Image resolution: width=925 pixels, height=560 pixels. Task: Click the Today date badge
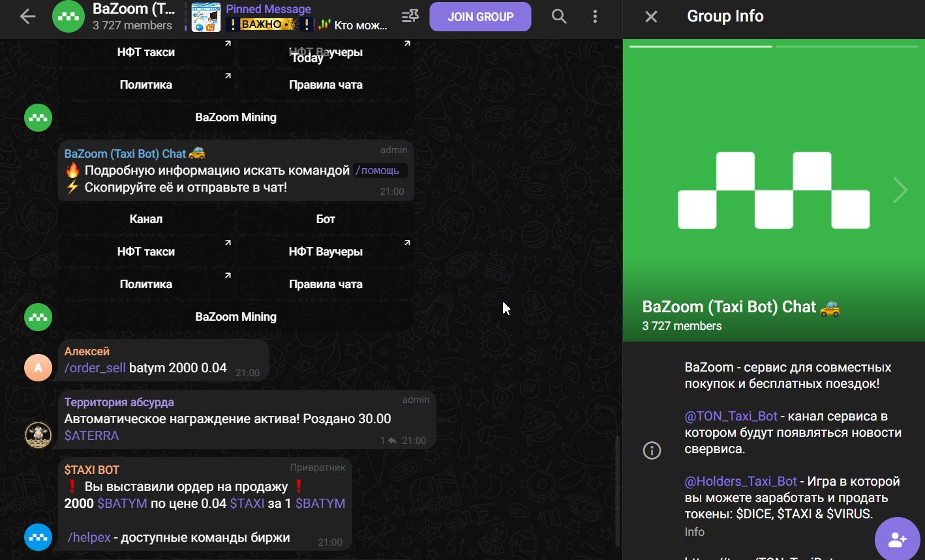click(307, 57)
